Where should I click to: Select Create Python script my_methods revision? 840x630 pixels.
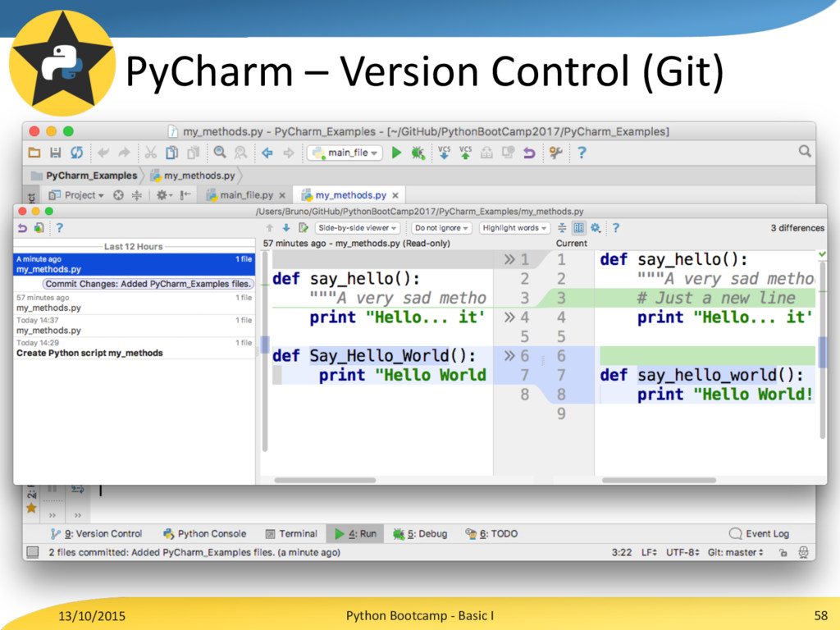coord(134,348)
